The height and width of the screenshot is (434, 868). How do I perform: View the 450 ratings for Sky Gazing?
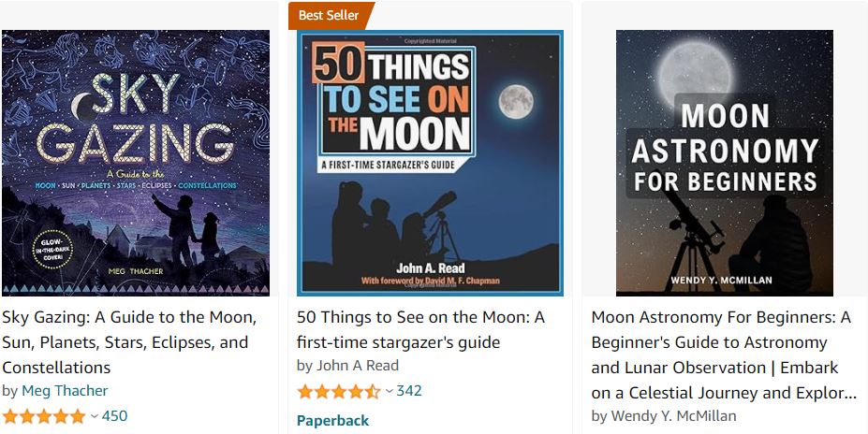pos(114,416)
